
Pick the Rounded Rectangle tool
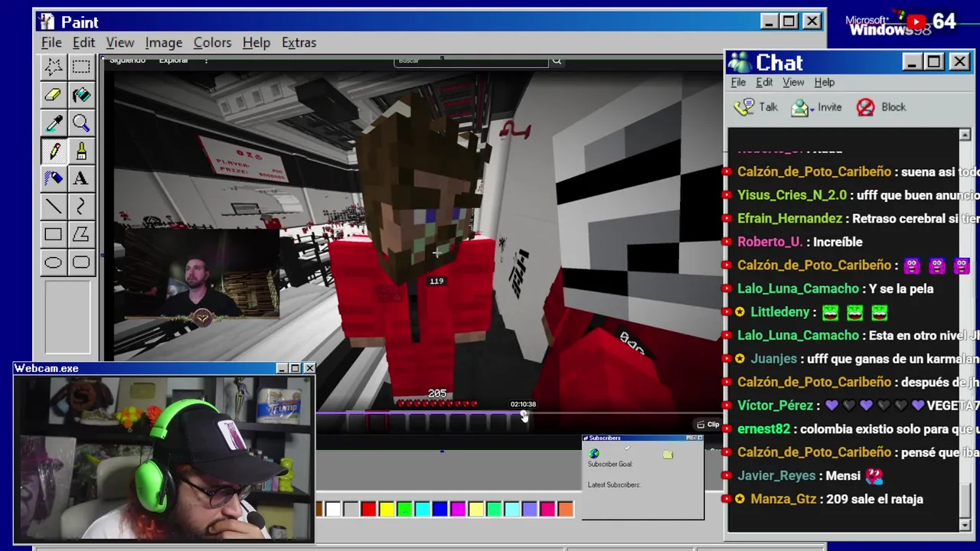tap(80, 263)
